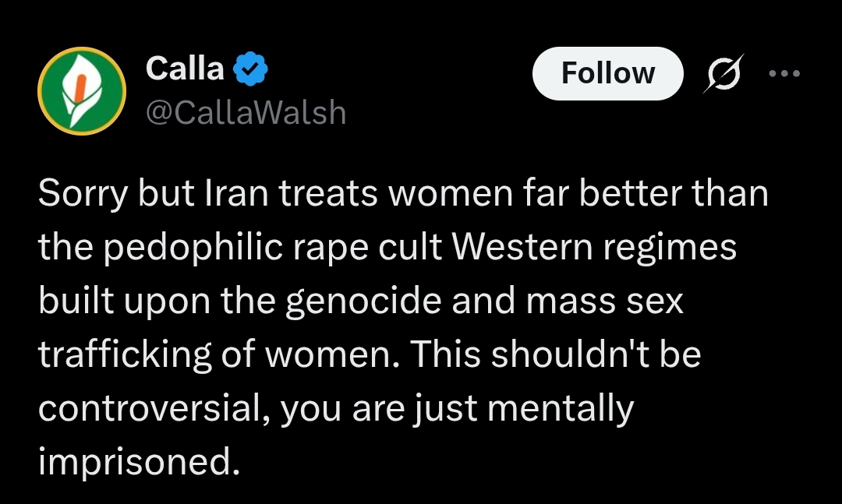The image size is (842, 504).
Task: Click the blue verified checkmark badge
Action: coord(251,70)
